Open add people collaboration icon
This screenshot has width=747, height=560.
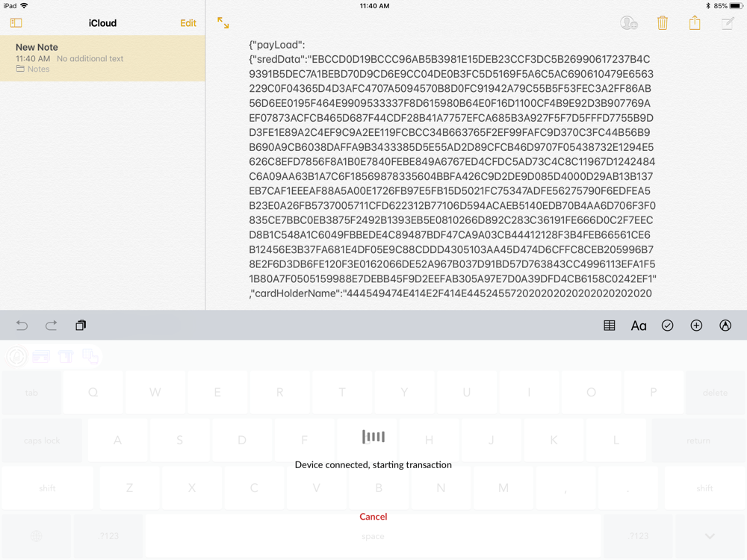[629, 23]
